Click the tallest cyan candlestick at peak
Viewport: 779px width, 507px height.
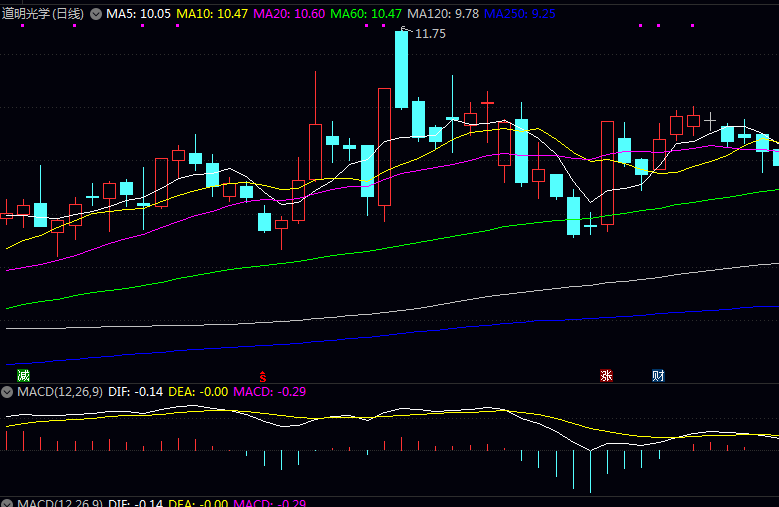click(402, 70)
